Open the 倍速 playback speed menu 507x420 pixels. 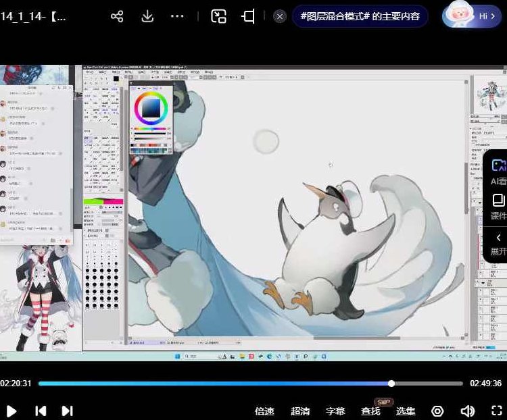point(264,411)
